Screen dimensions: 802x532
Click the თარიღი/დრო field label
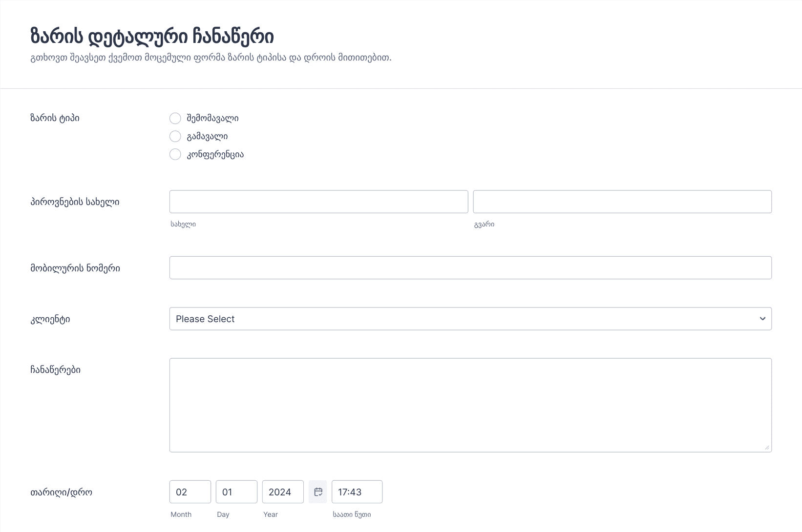[61, 492]
